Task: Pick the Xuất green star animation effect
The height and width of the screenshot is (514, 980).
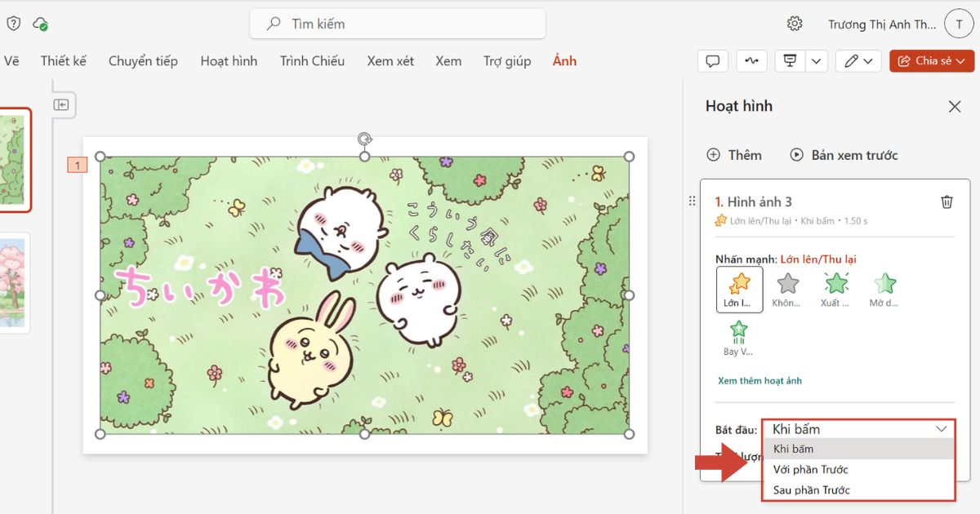Action: (835, 290)
